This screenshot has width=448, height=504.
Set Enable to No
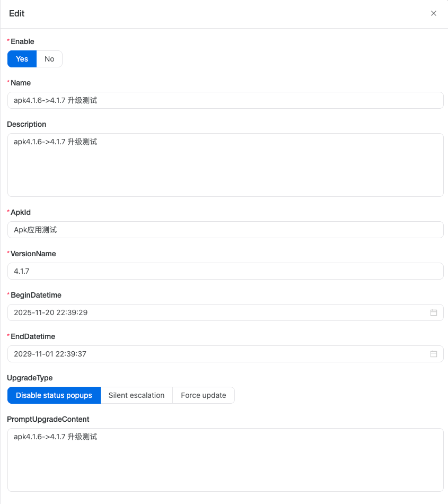[49, 59]
